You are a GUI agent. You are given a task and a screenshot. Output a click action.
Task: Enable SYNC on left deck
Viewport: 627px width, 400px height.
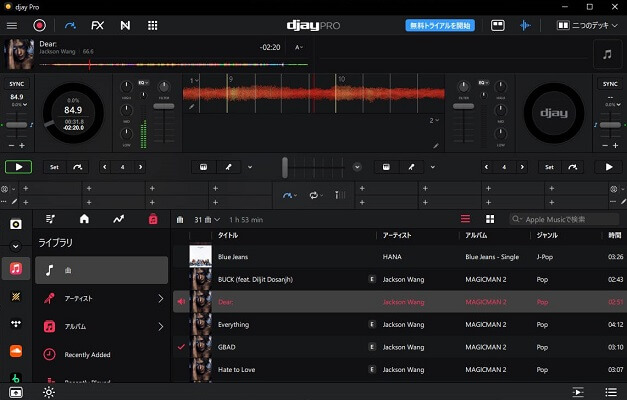tap(17, 84)
